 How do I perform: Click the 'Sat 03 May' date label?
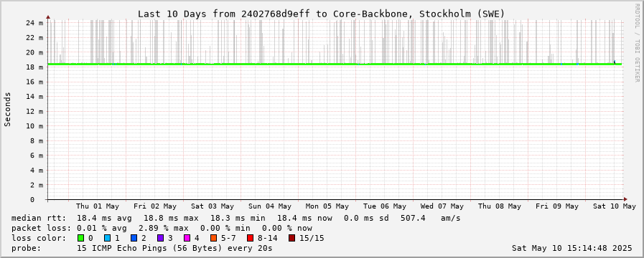(213, 206)
